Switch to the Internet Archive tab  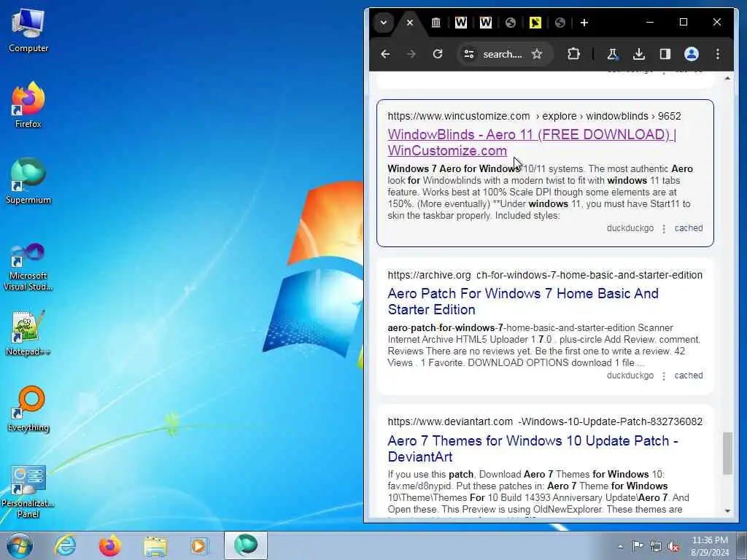pyautogui.click(x=436, y=23)
